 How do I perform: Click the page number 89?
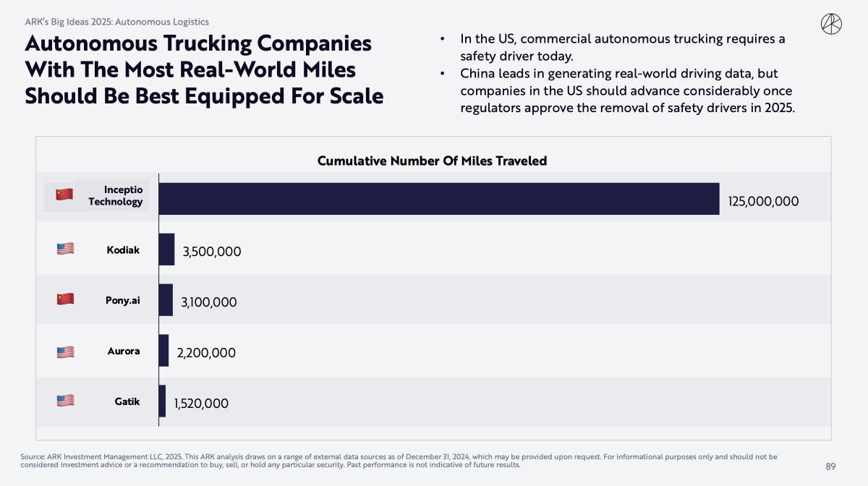830,466
